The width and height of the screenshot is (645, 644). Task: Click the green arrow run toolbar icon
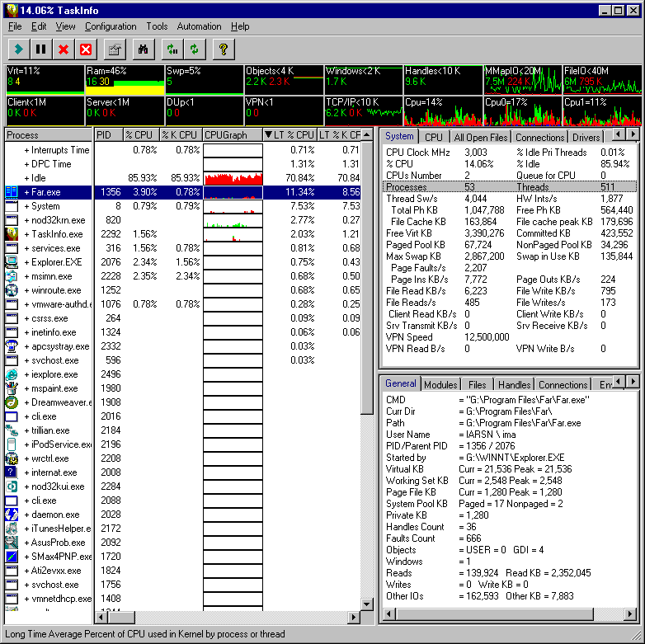click(18, 49)
